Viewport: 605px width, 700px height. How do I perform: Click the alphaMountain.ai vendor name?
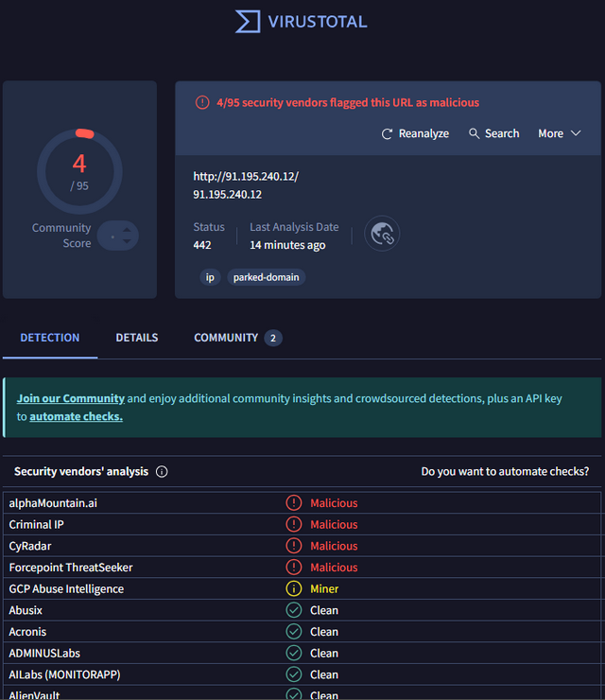pyautogui.click(x=53, y=503)
